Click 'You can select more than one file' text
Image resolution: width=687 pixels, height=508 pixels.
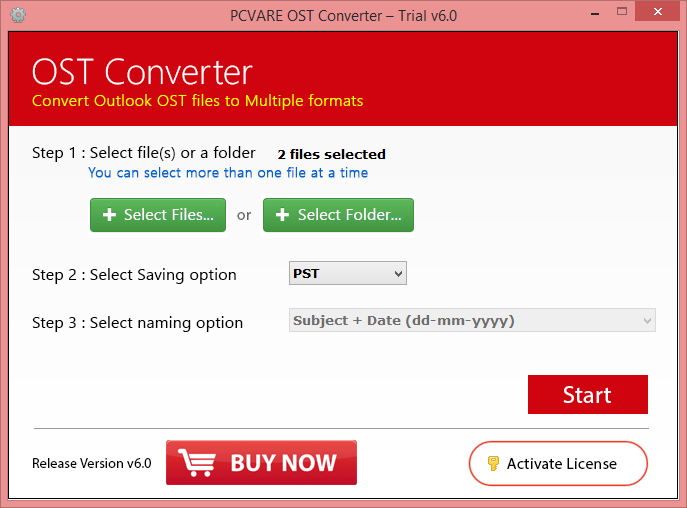tap(228, 173)
